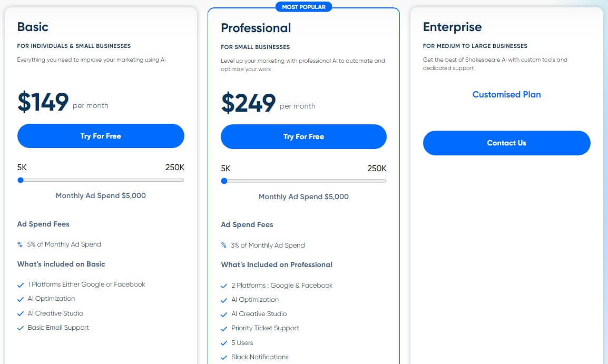Select the Enterprise plan heading
The height and width of the screenshot is (364, 608).
click(453, 26)
